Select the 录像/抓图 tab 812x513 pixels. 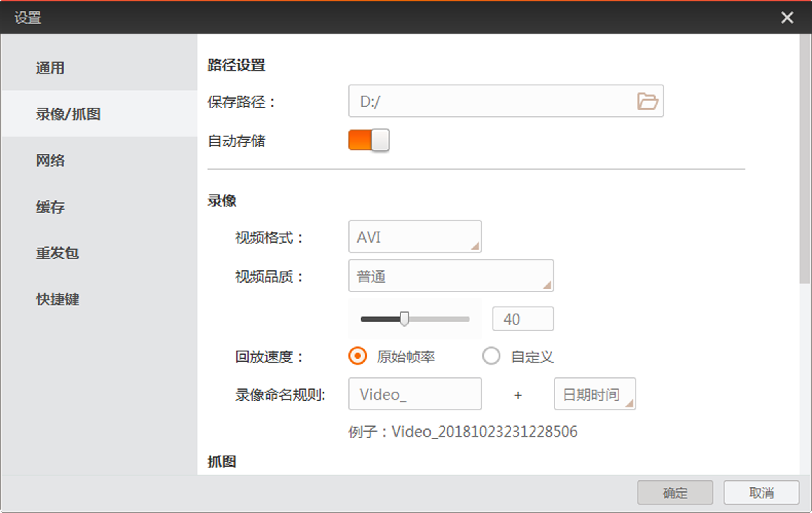click(x=68, y=114)
